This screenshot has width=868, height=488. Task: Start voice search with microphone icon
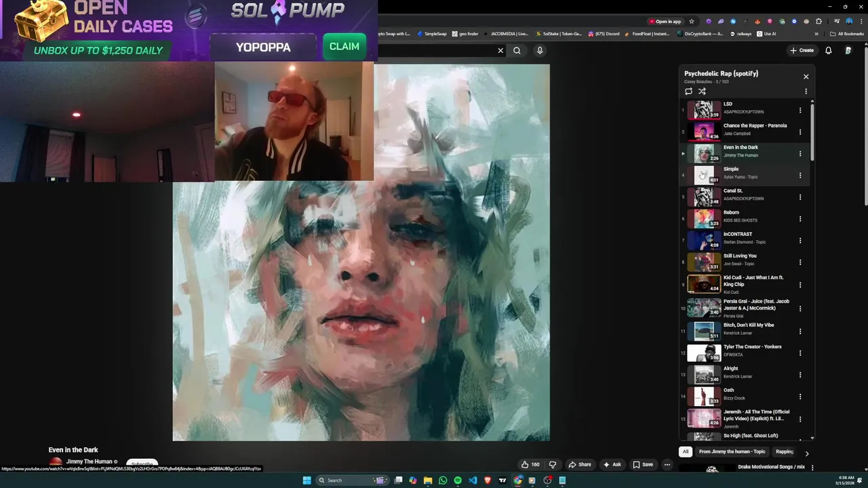click(x=540, y=50)
